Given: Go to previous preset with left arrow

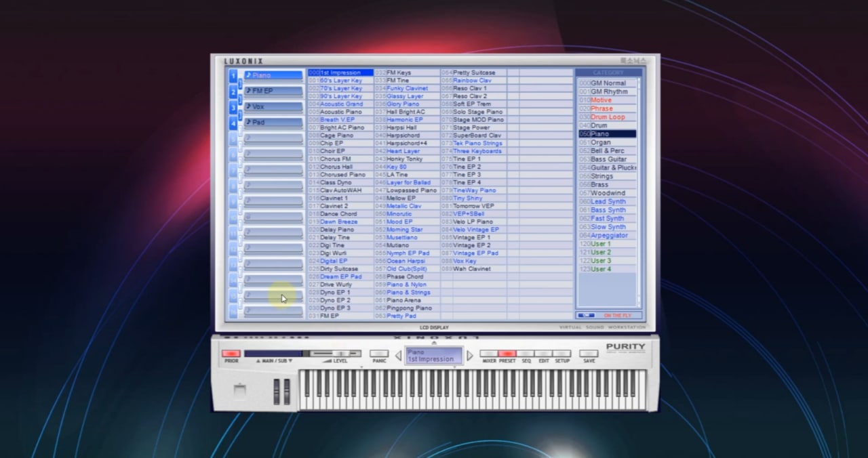Looking at the screenshot, I should (x=398, y=356).
